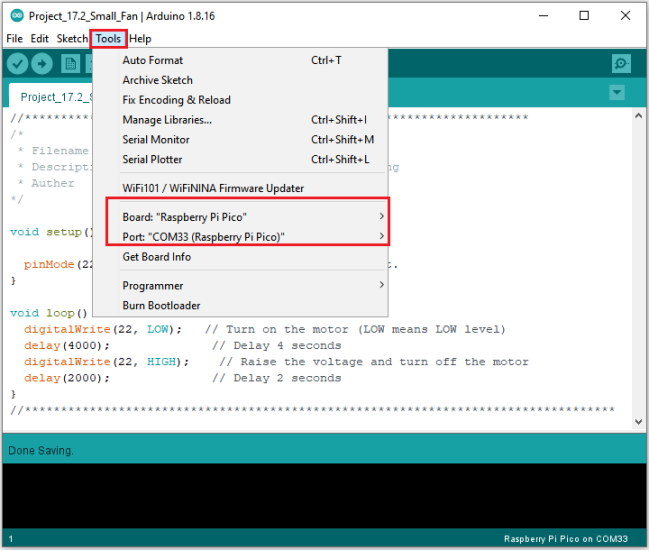650x551 pixels.
Task: Click the void loop() line
Action: coord(49,313)
